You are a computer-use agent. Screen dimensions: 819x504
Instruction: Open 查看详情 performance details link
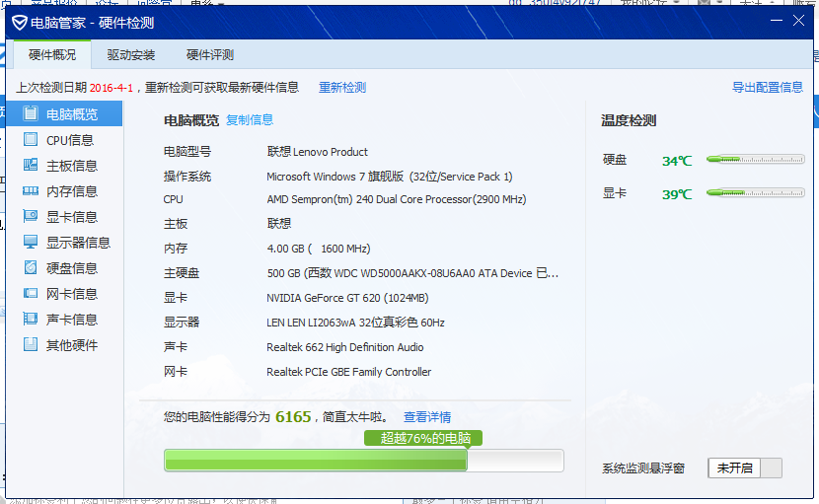point(427,417)
